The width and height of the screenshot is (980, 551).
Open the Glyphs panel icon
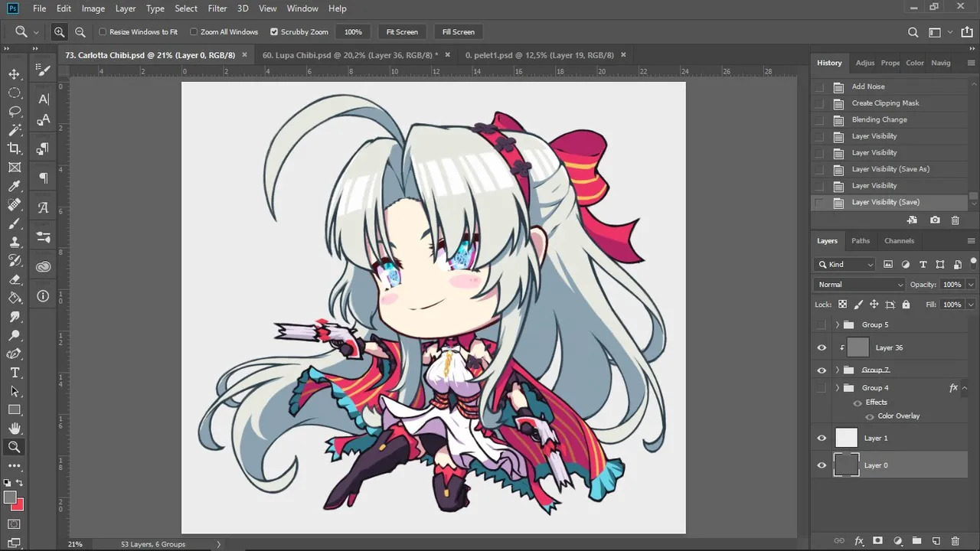[44, 207]
